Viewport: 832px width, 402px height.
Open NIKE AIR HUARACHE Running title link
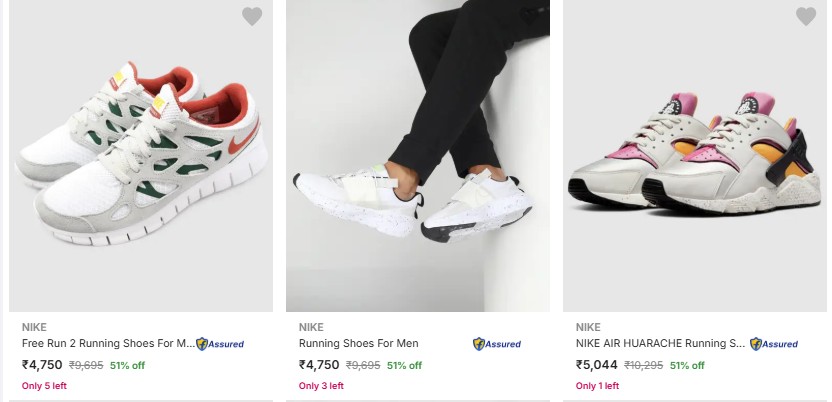pos(660,344)
